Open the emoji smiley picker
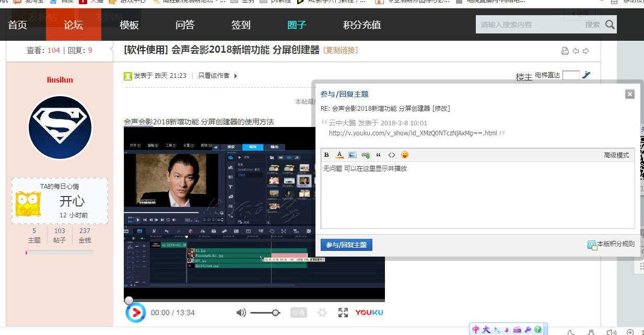The height and width of the screenshot is (335, 644). [x=405, y=155]
